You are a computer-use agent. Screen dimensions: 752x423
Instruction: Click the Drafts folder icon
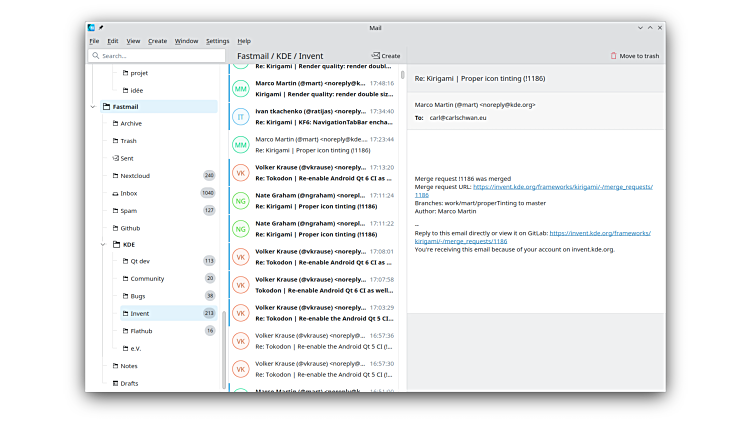pos(116,383)
